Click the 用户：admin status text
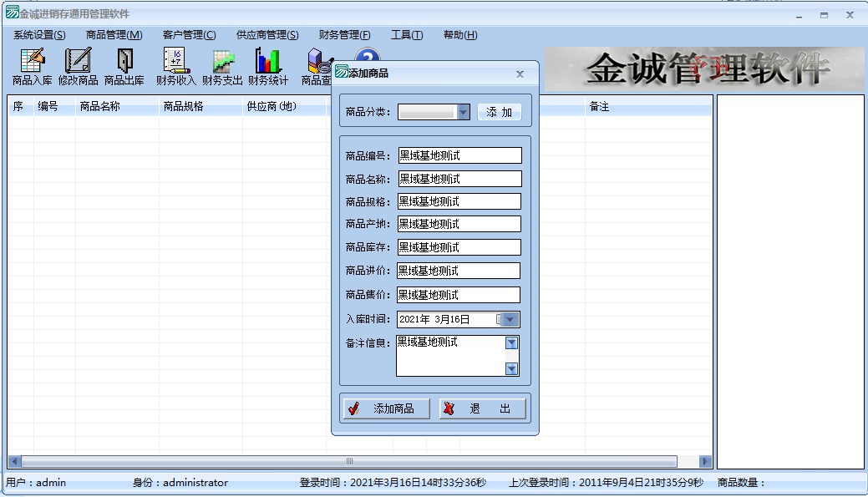 click(x=36, y=483)
